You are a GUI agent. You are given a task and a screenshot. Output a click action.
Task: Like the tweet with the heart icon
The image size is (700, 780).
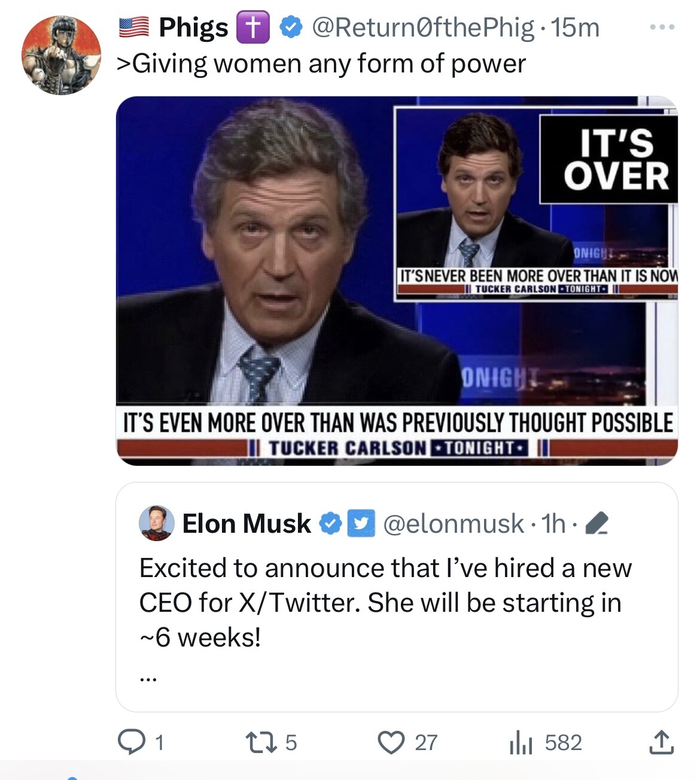pos(391,742)
